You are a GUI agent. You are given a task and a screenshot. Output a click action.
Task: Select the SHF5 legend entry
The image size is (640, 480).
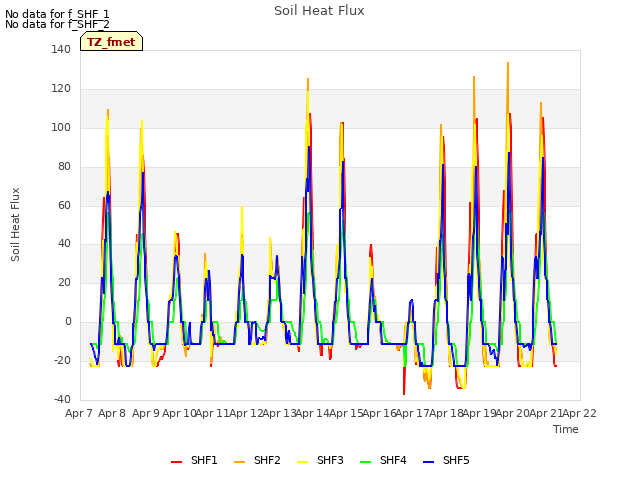(x=446, y=460)
